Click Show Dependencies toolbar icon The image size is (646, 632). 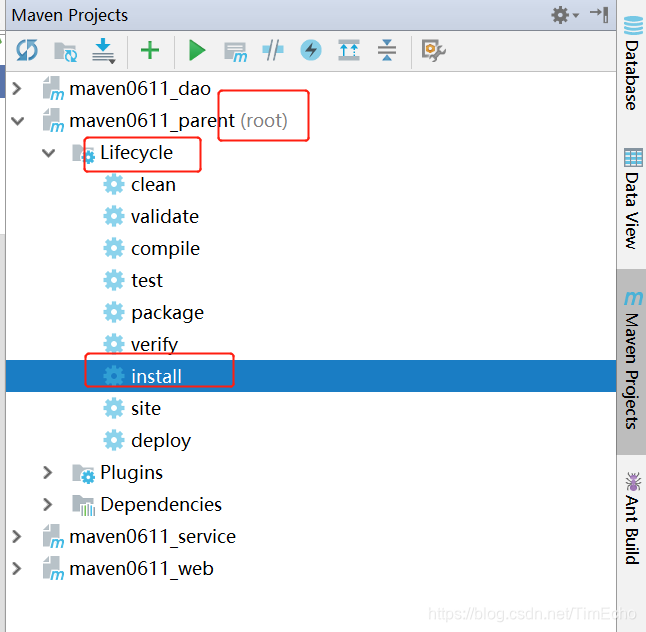click(349, 50)
